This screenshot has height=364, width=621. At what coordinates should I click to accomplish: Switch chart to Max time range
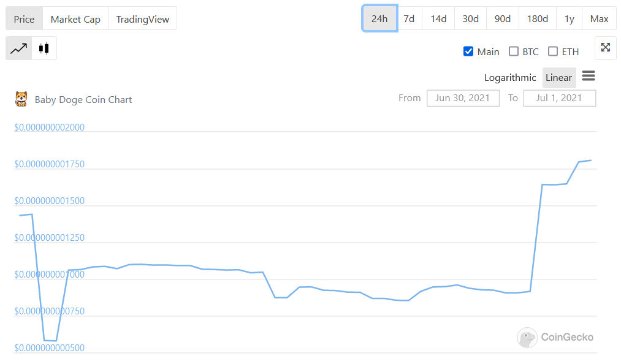coord(599,18)
